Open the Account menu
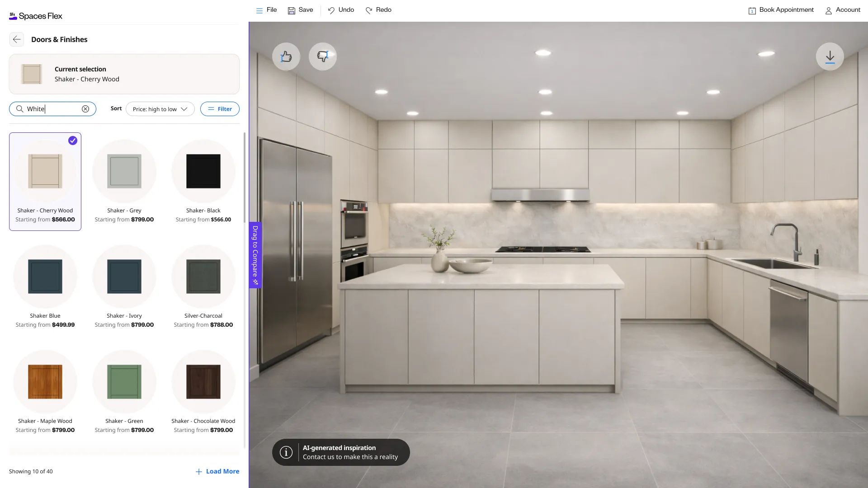Viewport: 868px width, 488px height. click(843, 10)
